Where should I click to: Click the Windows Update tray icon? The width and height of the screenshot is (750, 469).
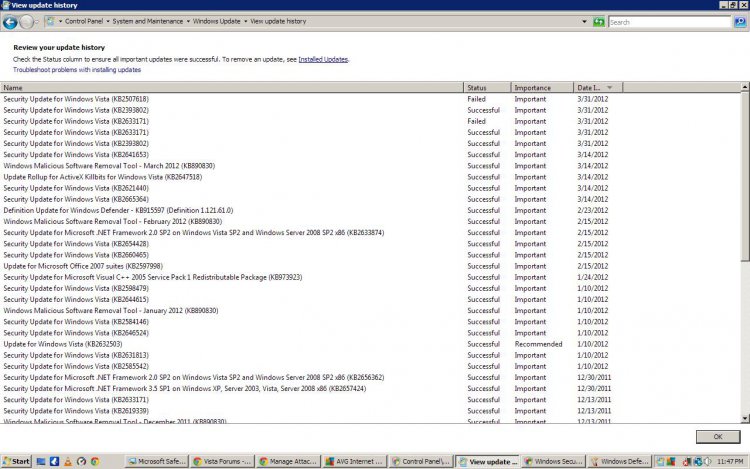(661, 461)
